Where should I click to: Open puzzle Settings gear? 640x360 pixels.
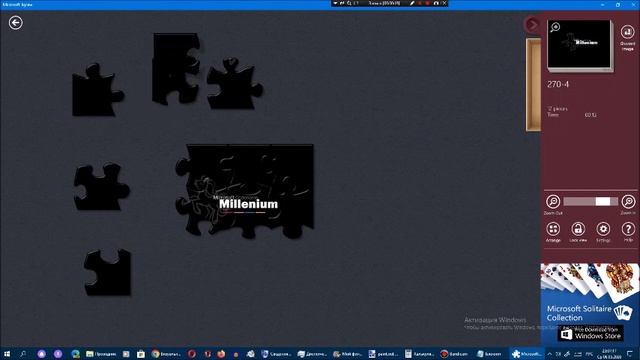(x=603, y=229)
